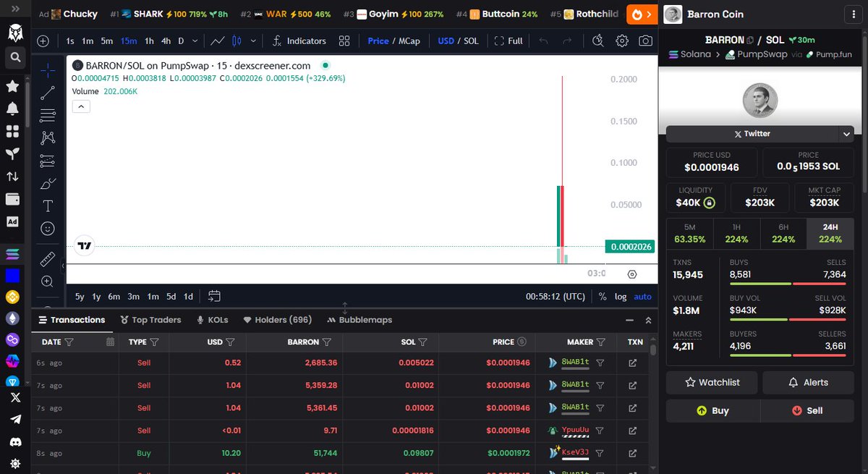This screenshot has width=868, height=474.
Task: Select the brush drawing tool
Action: pos(48,183)
